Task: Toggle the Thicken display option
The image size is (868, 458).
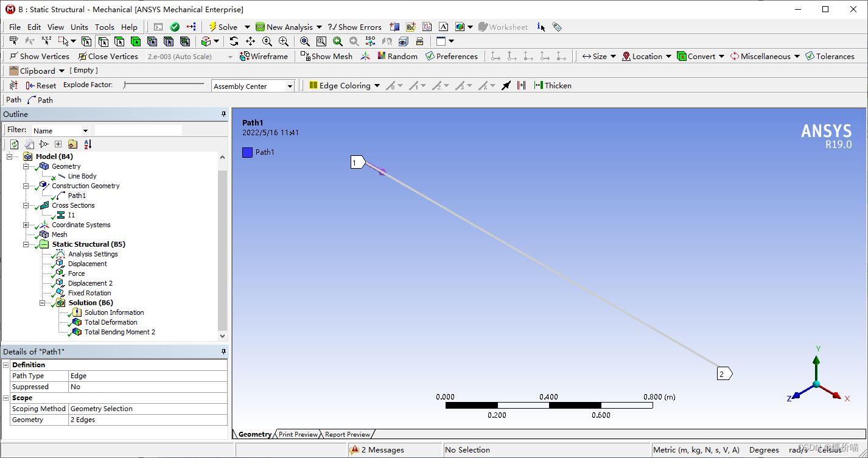Action: click(x=553, y=86)
